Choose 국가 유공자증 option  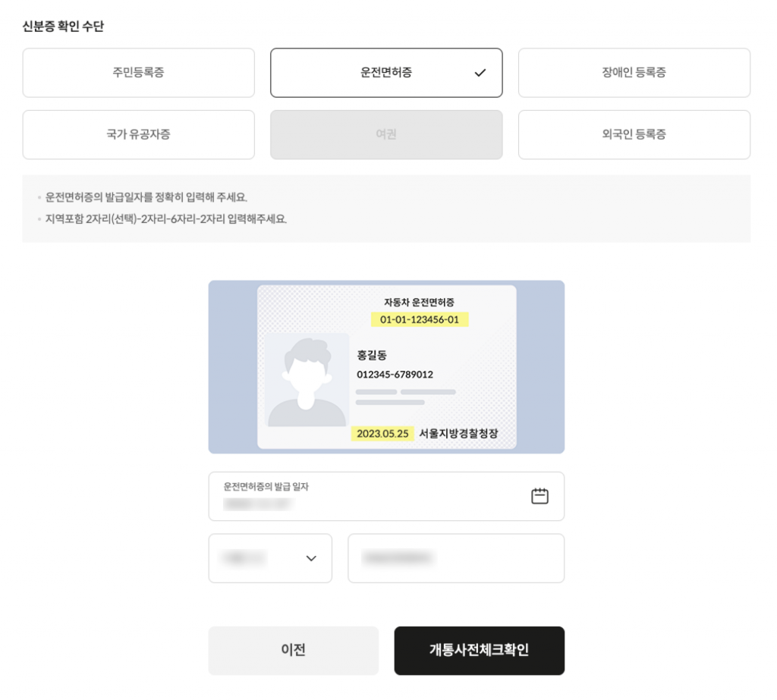point(138,134)
